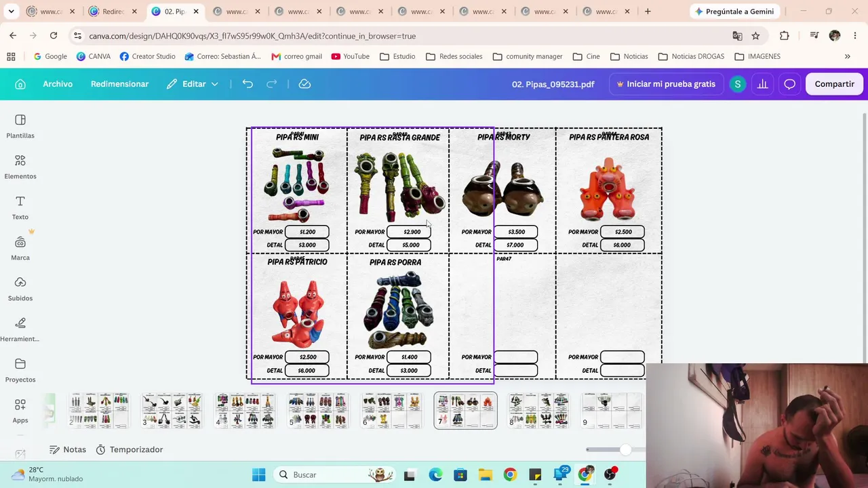Open the YouTube bookmark

(350, 56)
